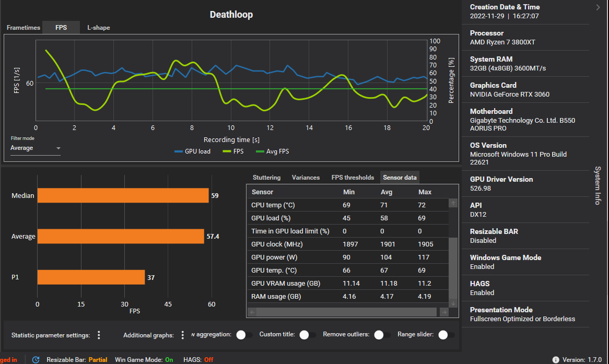Click the version info icon

556,360
